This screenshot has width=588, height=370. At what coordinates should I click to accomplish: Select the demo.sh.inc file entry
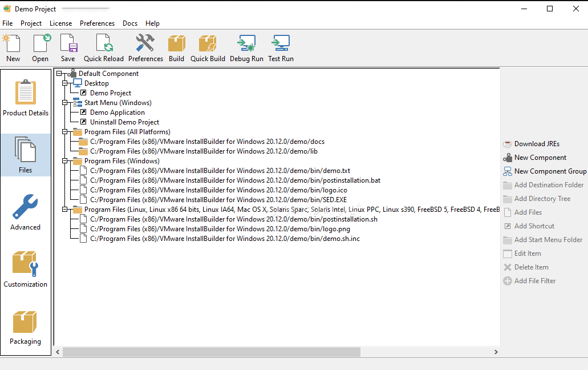click(x=225, y=239)
